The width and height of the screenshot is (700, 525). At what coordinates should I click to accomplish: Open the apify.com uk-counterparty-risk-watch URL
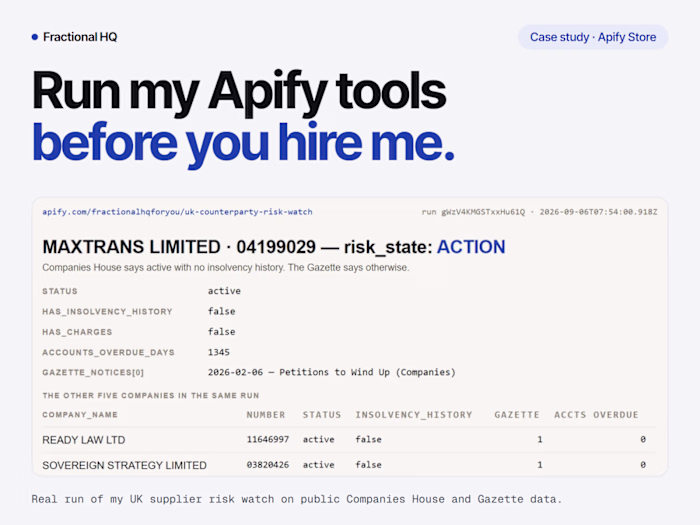(x=177, y=212)
